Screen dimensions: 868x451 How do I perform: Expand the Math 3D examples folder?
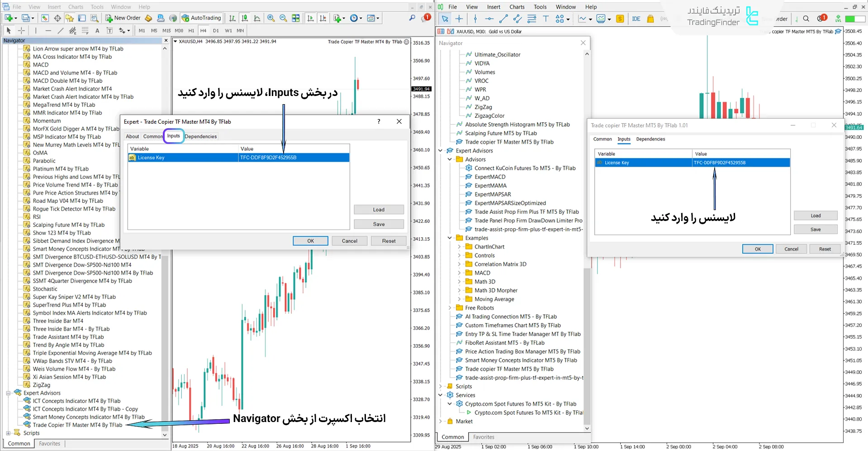point(459,282)
